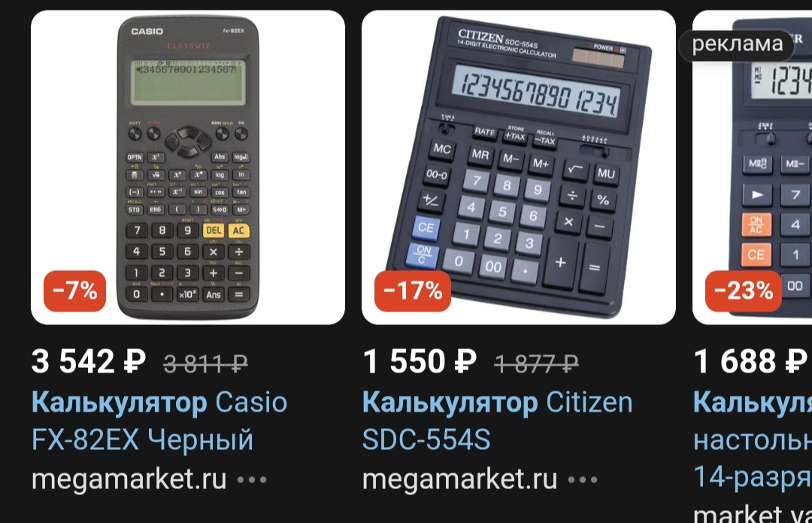Click the partially visible market source text
Viewport: 812px width, 523px height.
click(x=753, y=514)
